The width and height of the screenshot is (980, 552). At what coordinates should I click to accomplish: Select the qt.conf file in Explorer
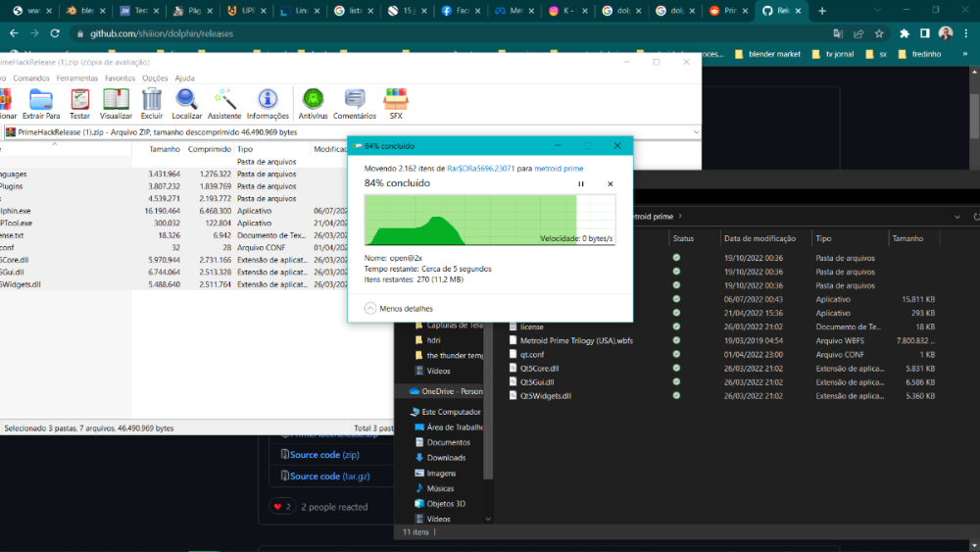(532, 355)
